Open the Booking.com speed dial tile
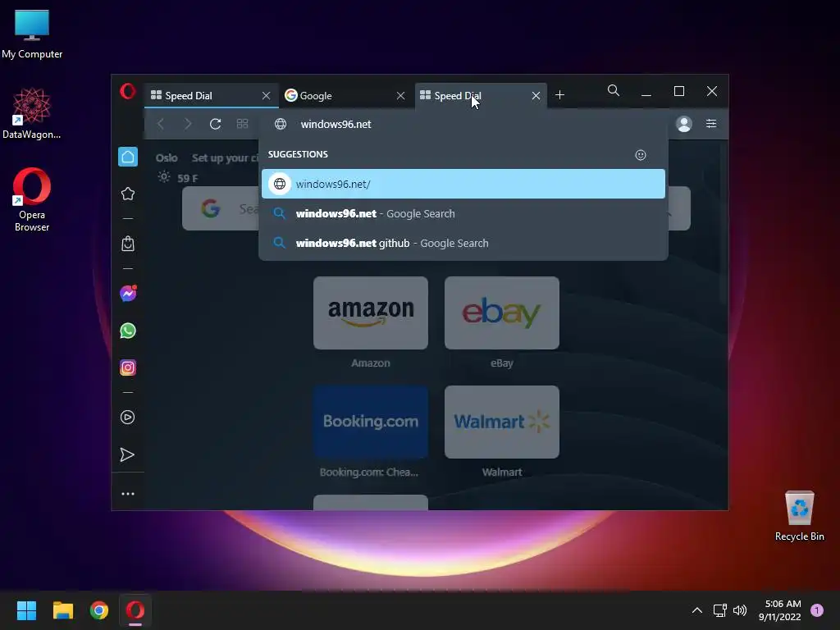The height and width of the screenshot is (630, 840). pos(371,422)
